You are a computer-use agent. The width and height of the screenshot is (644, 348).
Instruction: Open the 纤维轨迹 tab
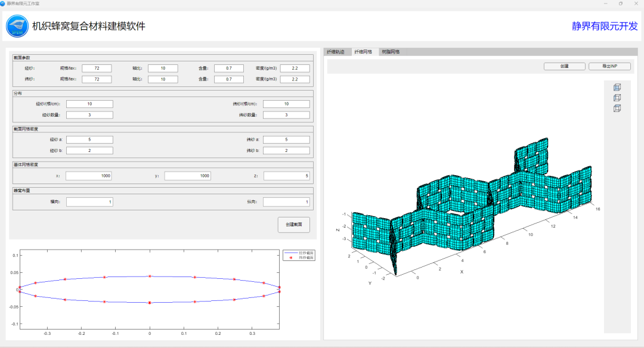click(336, 52)
